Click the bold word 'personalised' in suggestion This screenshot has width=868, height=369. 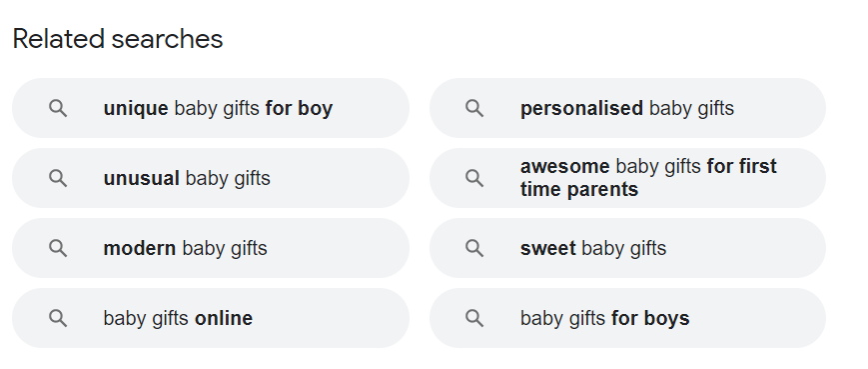tap(581, 109)
